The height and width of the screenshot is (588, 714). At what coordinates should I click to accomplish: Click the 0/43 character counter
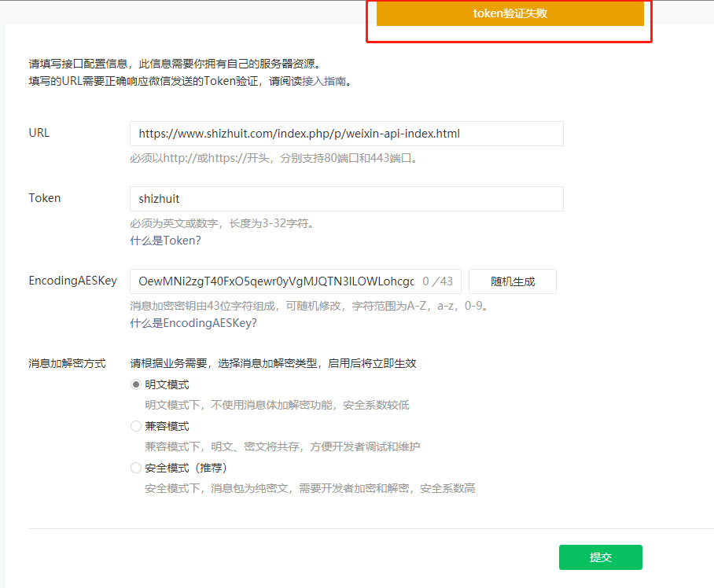pyautogui.click(x=437, y=281)
